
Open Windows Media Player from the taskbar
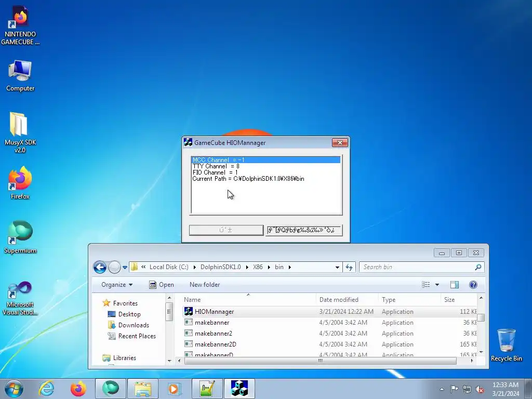coord(175,389)
